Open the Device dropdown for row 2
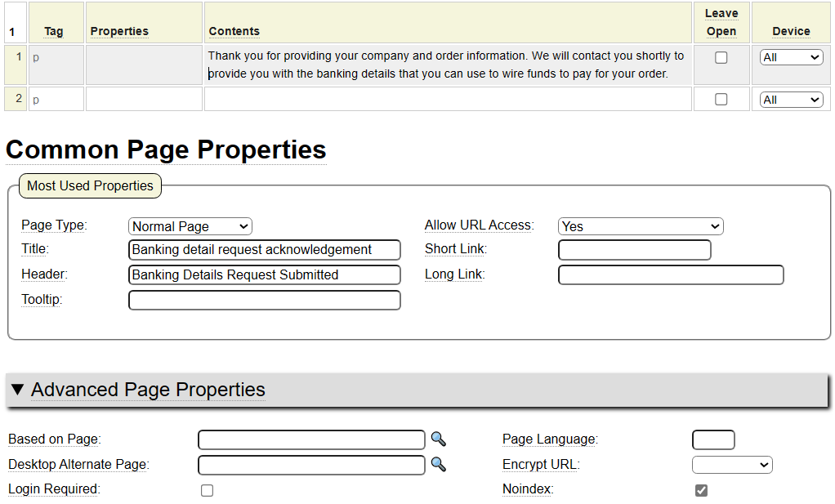Screen dimensions: 835x504 click(x=791, y=99)
